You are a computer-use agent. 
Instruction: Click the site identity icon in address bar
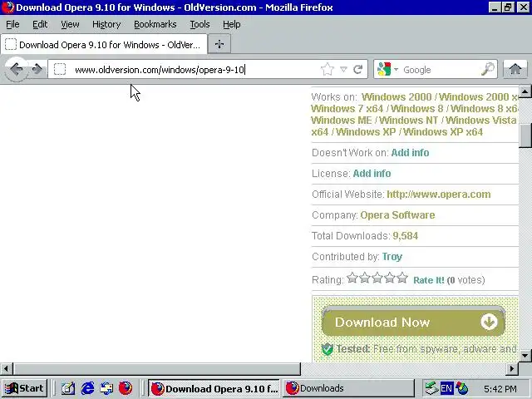coord(60,69)
